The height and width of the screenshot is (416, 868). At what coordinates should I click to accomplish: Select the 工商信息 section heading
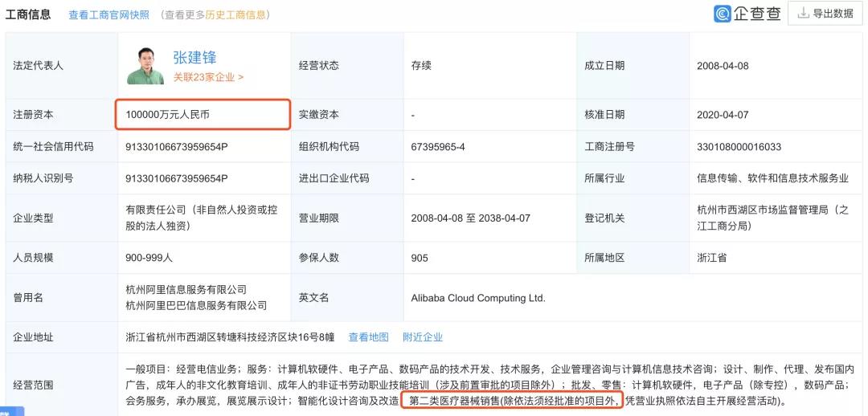tap(27, 14)
